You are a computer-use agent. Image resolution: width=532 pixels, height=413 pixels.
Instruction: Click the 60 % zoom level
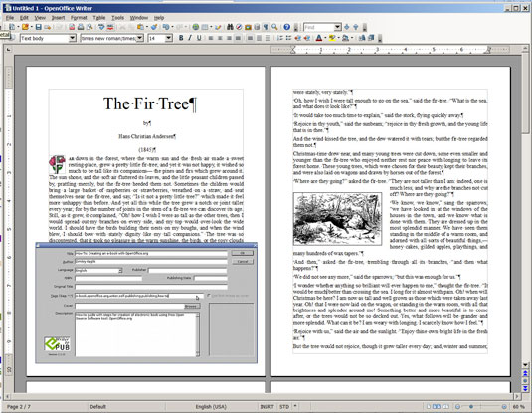(519, 407)
